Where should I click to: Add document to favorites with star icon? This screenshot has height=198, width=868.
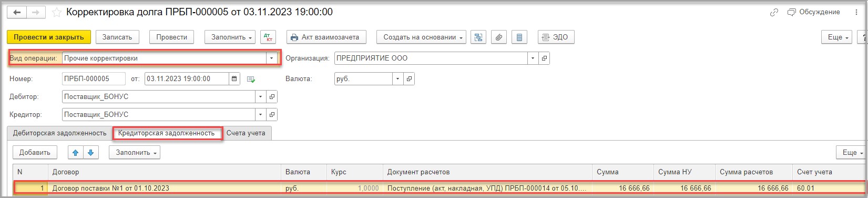[x=56, y=12]
